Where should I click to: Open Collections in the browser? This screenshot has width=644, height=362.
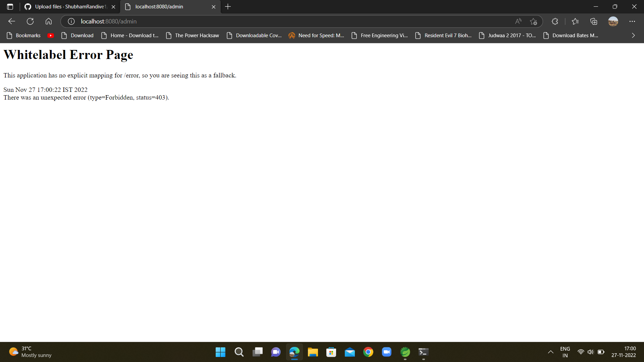click(x=593, y=21)
